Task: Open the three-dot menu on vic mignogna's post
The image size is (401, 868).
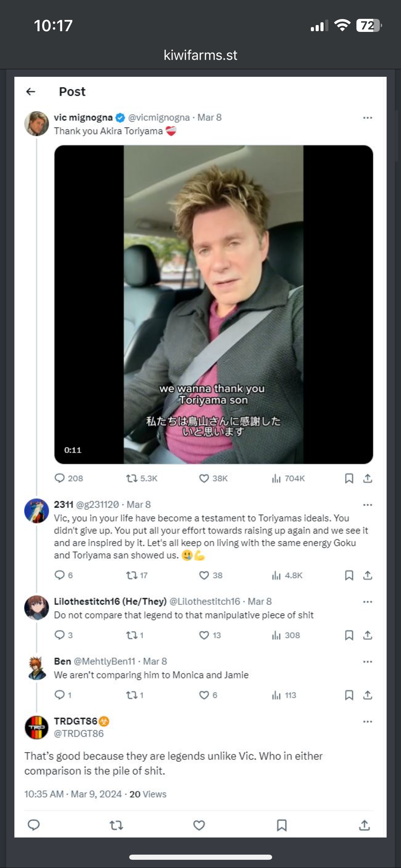Action: [x=367, y=118]
